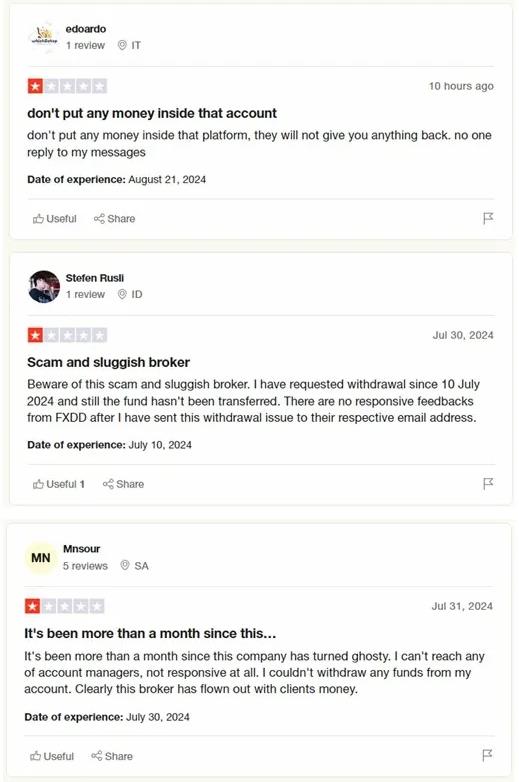Share Mnsour's review

(112, 756)
